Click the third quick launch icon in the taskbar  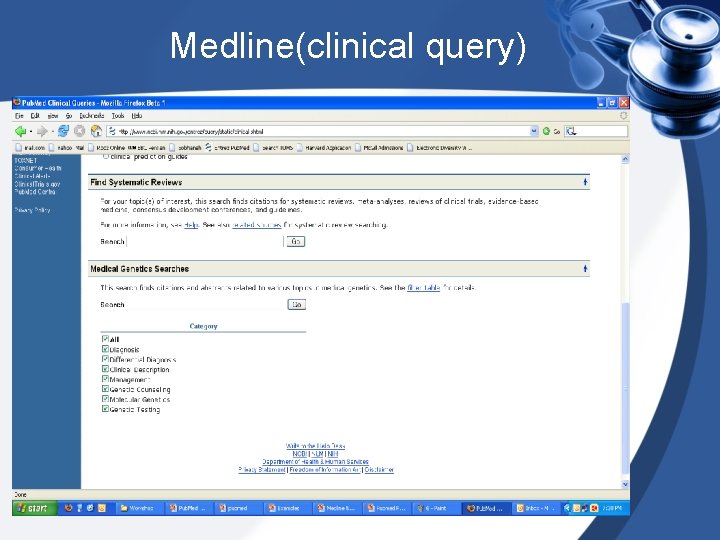point(90,508)
